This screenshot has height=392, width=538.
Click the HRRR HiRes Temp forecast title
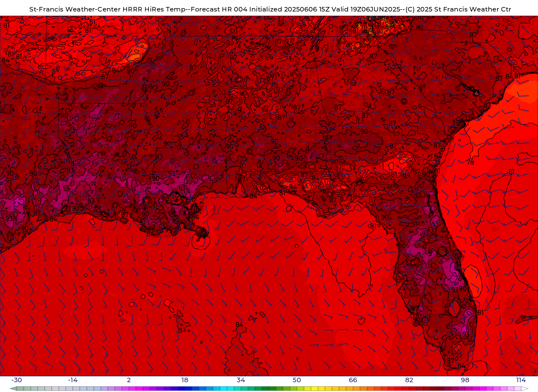point(270,9)
